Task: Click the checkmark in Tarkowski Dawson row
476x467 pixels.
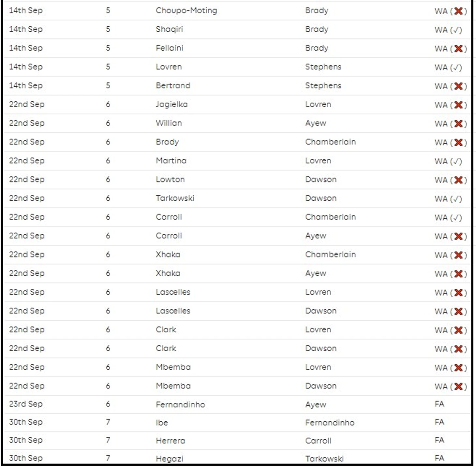Action: 456,199
